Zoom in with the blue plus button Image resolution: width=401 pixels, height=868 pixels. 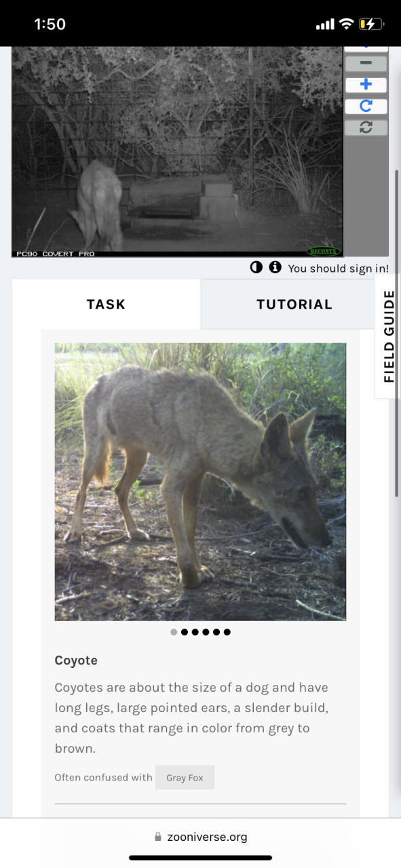tap(366, 85)
